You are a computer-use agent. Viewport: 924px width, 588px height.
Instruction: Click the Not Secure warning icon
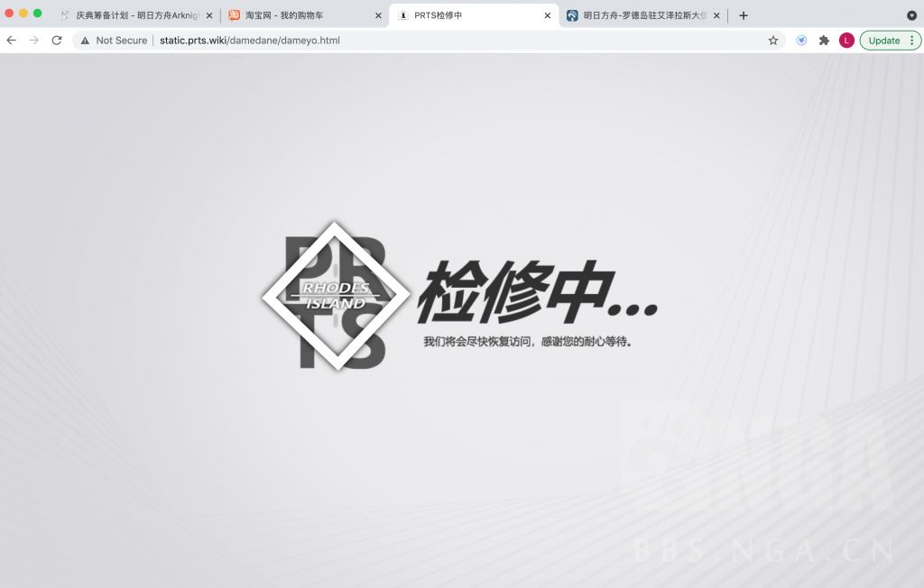84,40
